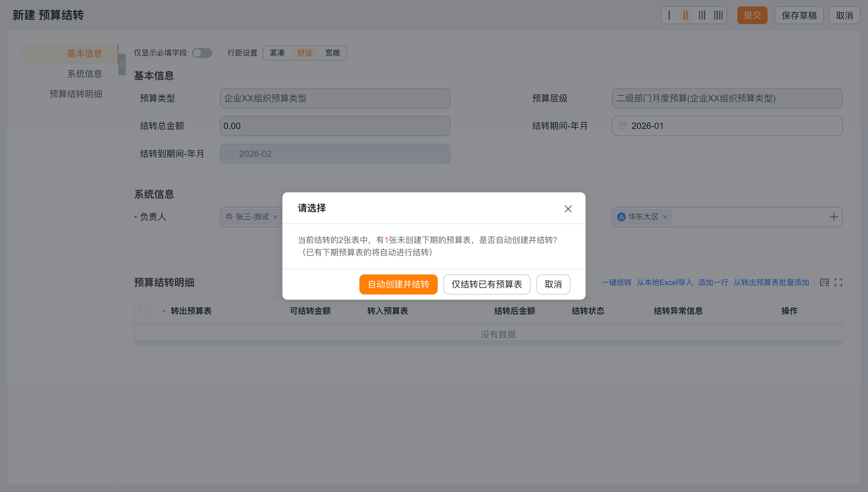The image size is (868, 492).
Task: Click 转出预算表 column header
Action: [191, 311]
